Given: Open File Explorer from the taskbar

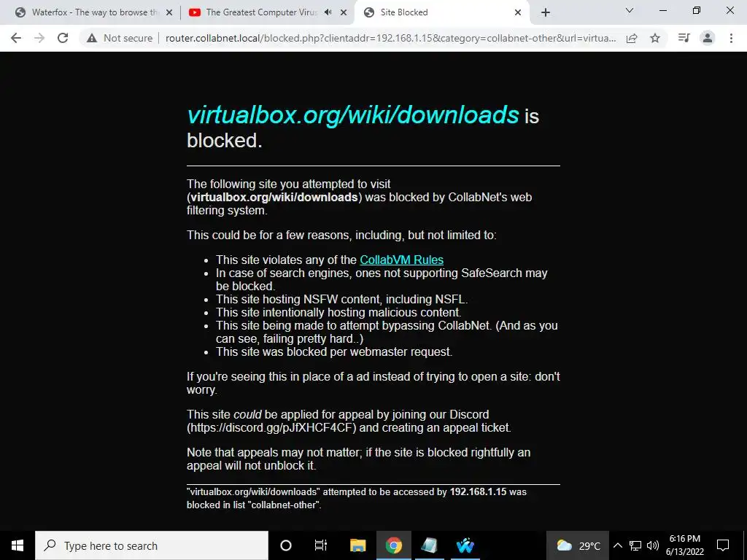Looking at the screenshot, I should pos(357,545).
